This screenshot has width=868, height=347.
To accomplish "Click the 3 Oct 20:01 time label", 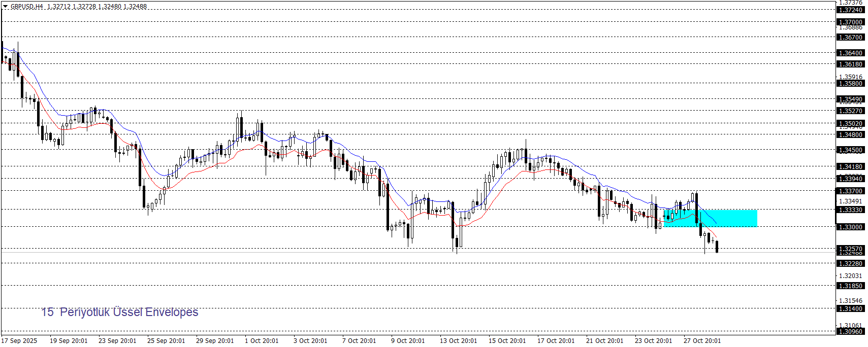I will coord(310,341).
